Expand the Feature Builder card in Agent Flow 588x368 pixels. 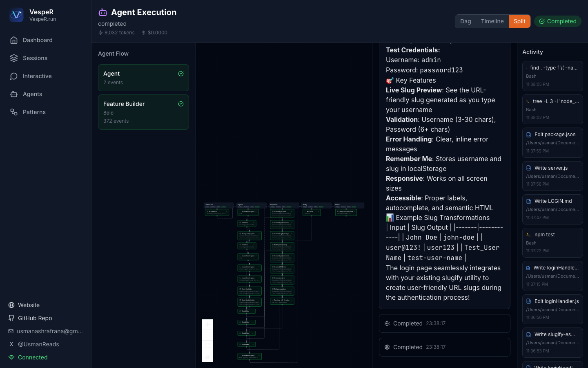(143, 112)
